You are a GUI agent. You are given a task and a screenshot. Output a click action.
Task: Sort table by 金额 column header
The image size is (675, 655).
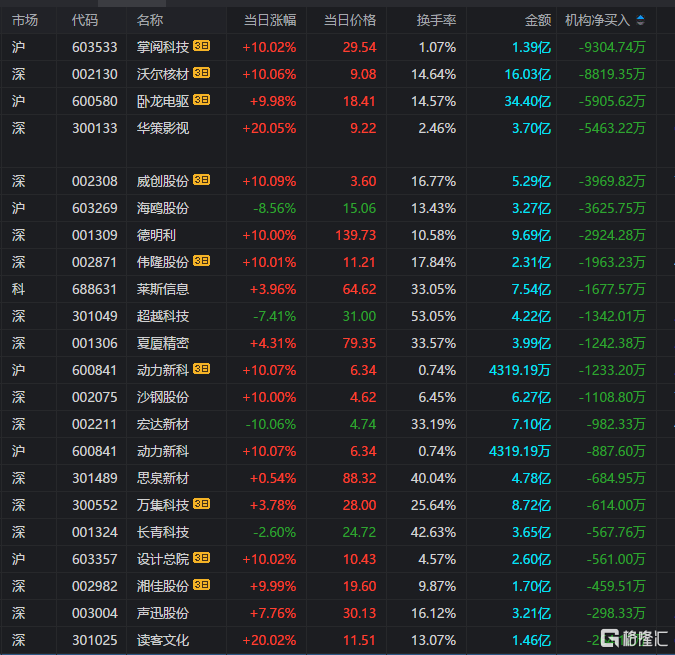tap(538, 20)
